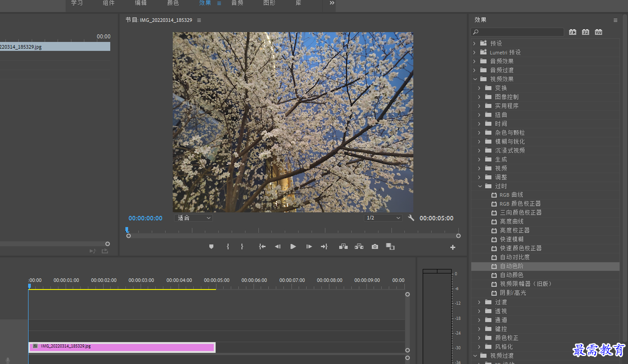Collapse the 过时 folder
628x364 pixels.
click(x=480, y=186)
